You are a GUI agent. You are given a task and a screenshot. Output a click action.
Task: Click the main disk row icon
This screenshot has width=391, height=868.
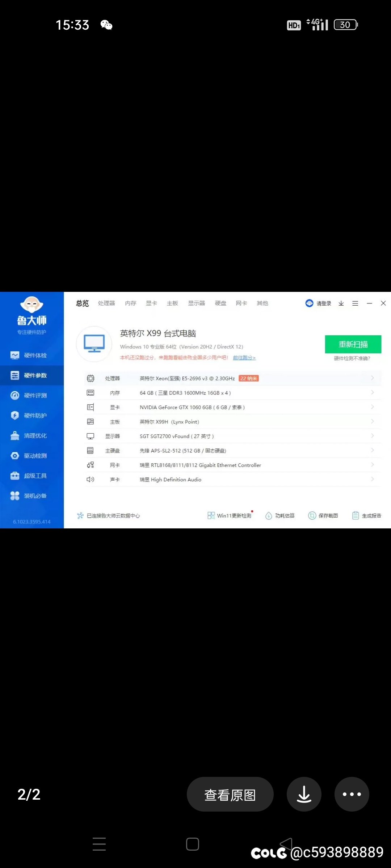(x=91, y=451)
